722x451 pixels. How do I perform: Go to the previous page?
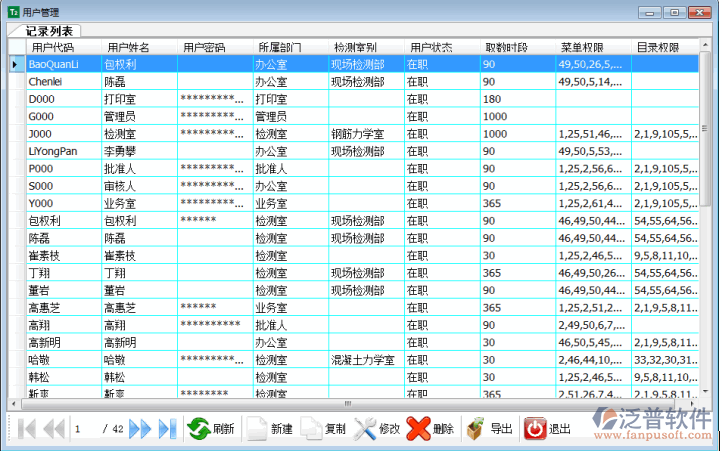[x=54, y=428]
